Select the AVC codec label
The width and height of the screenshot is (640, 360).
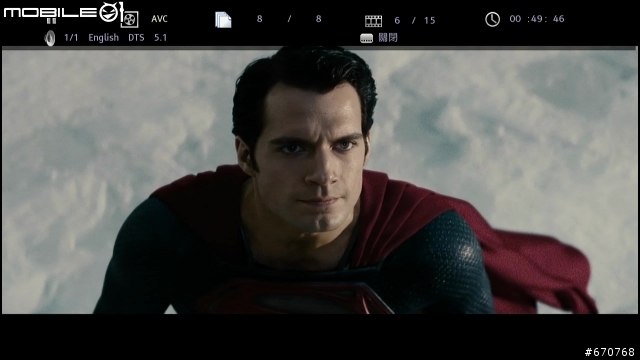[159, 19]
